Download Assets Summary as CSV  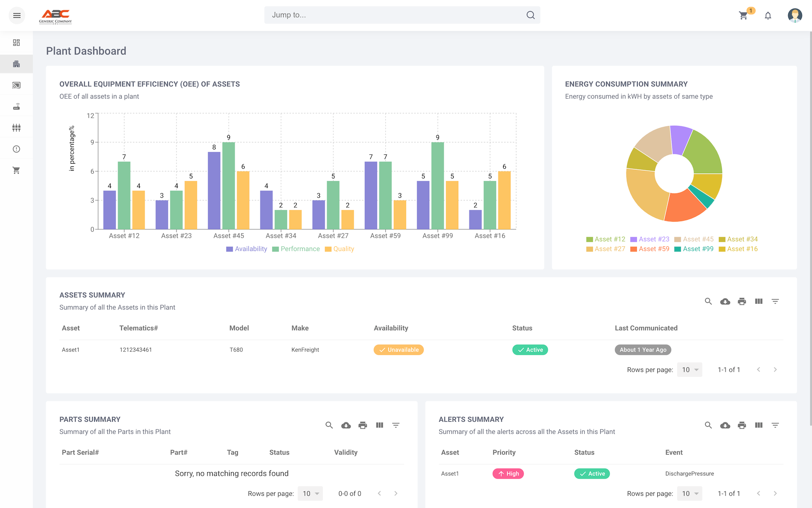click(725, 301)
